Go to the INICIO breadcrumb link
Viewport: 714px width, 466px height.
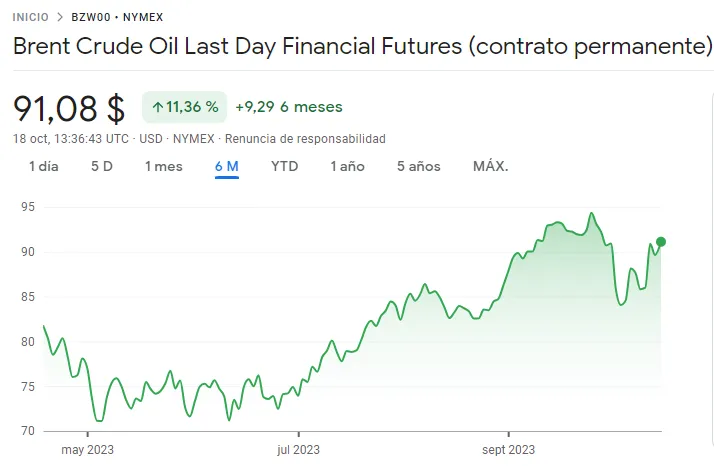[x=30, y=17]
